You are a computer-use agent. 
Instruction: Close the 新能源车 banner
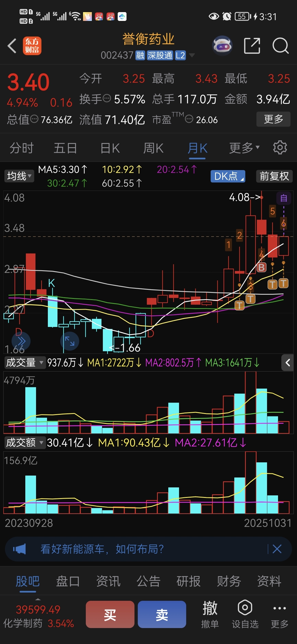[x=277, y=549]
